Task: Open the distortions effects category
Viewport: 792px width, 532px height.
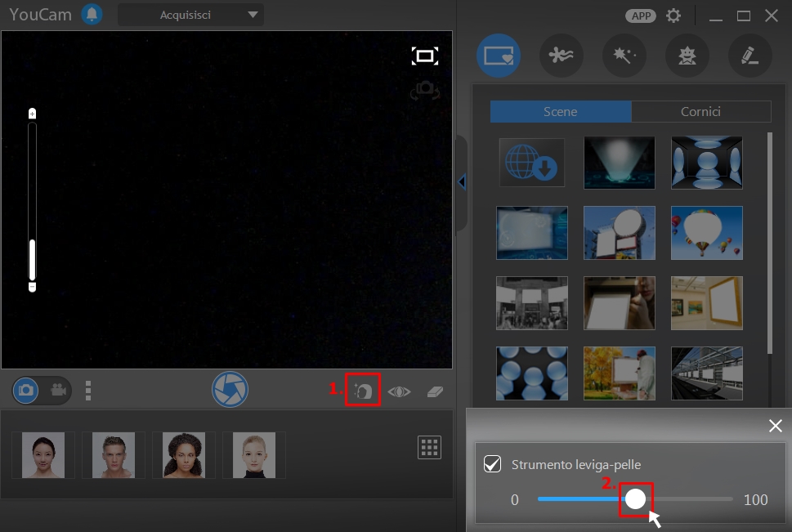Action: tap(562, 55)
